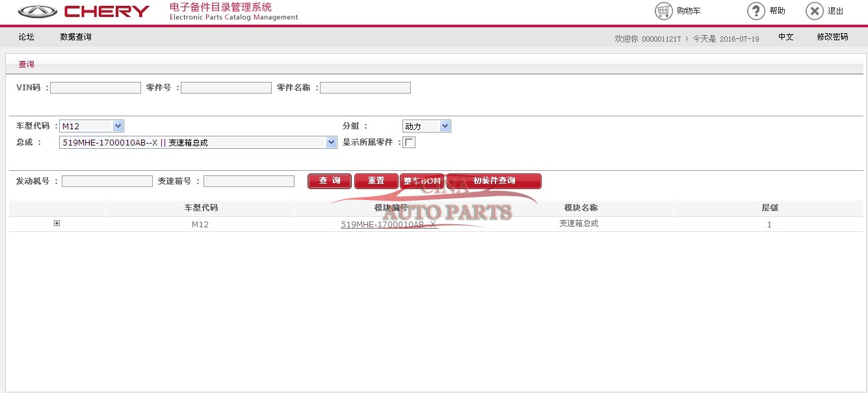This screenshot has width=868, height=393.
Task: Click the exit X icon
Action: coord(814,11)
